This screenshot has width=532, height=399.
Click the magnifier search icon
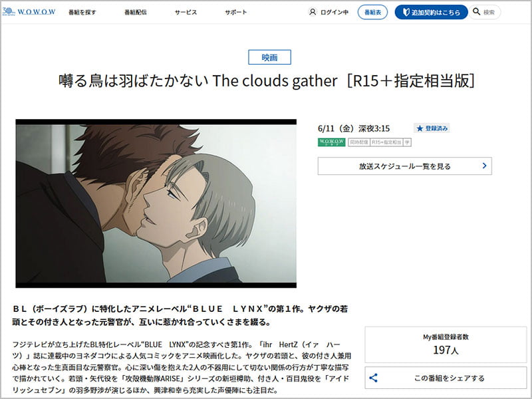pos(476,12)
